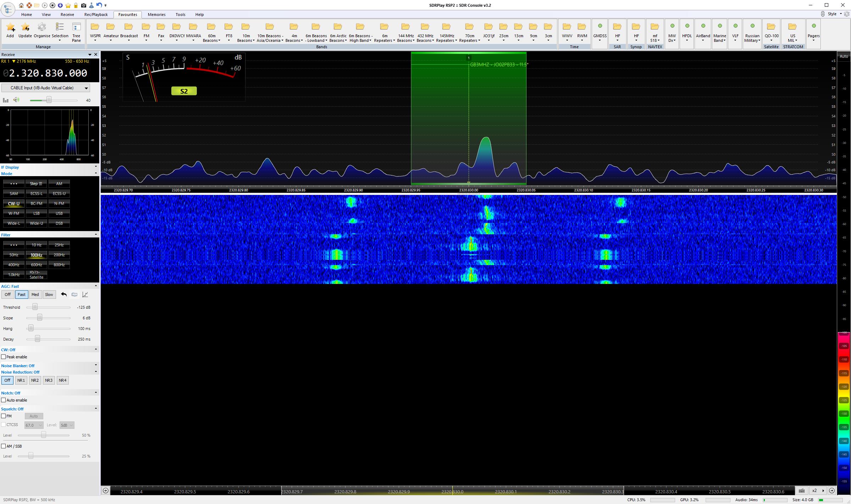The image size is (851, 504).
Task: Click the padlock icon in quick toolbar
Action: pyautogui.click(x=76, y=5)
